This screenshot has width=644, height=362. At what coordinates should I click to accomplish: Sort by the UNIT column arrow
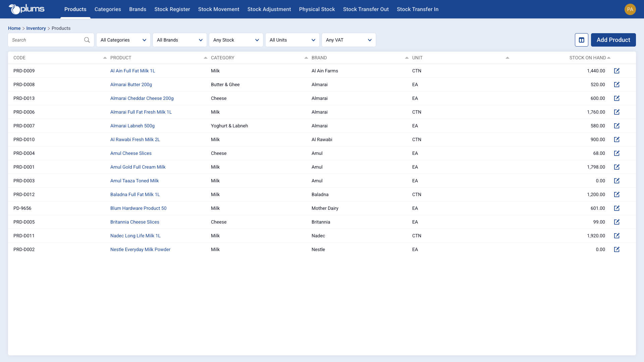click(507, 58)
